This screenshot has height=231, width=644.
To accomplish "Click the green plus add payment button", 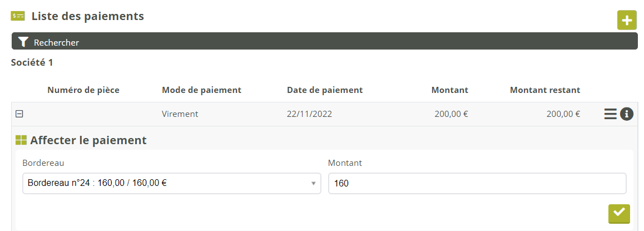I will click(627, 21).
